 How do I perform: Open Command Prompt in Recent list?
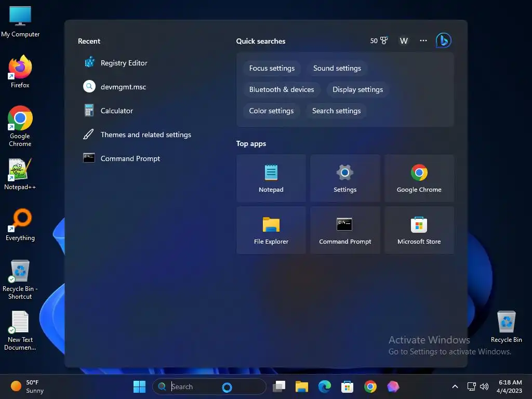(x=122, y=158)
